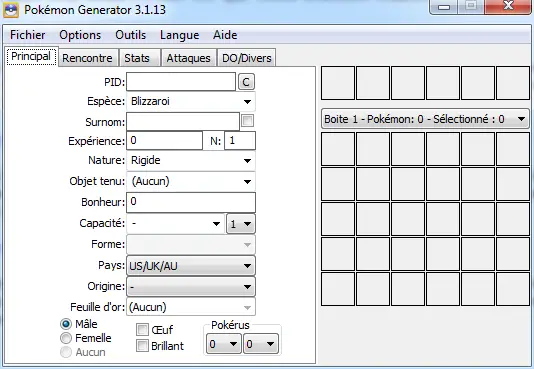Screen dimensions: 534x369
Task: Expand the Espèce dropdown showing Blizzaroi
Action: pos(191,101)
